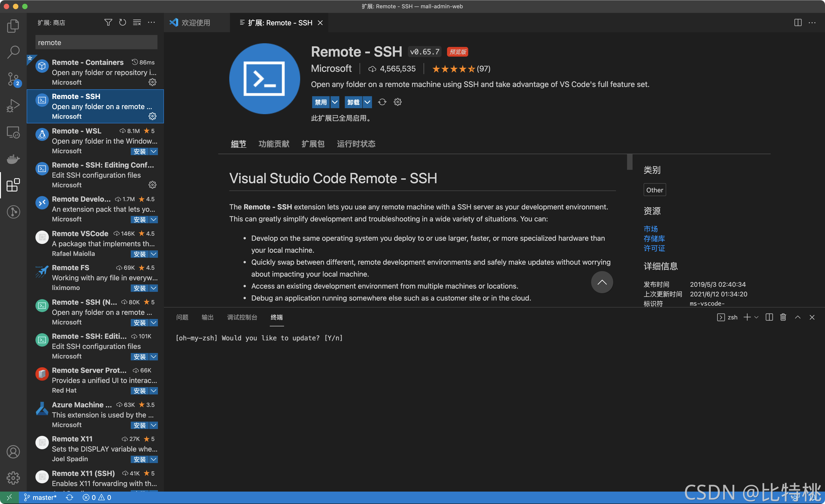Refresh the extensions list
Screen dimensions: 825x504
122,22
